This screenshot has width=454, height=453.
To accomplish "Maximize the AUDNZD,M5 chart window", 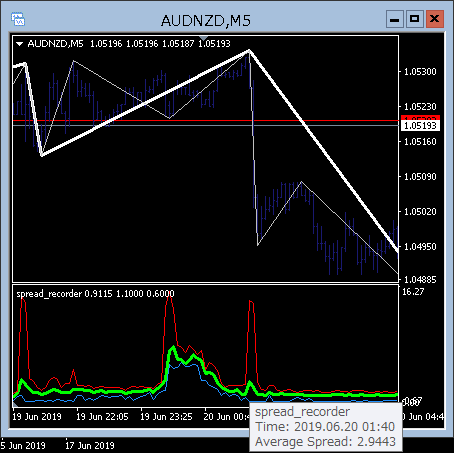I will 415,19.
